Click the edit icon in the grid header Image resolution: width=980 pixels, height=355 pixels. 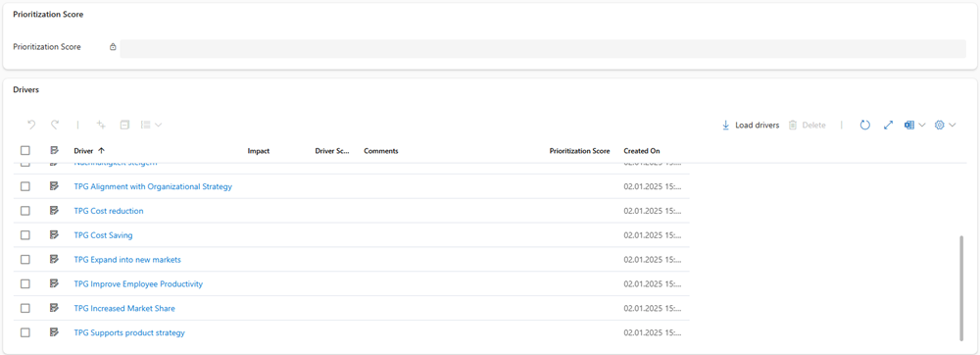54,151
